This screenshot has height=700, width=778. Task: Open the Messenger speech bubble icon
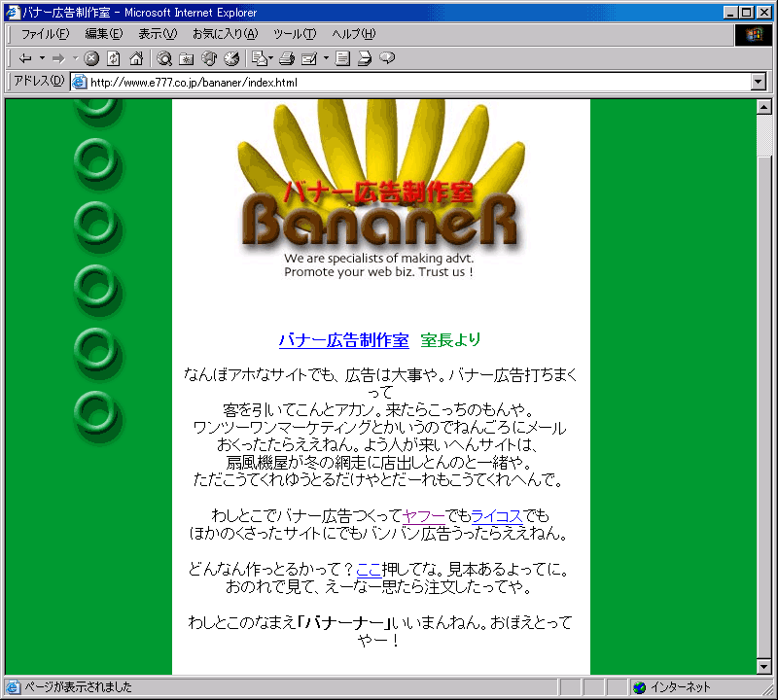(387, 58)
